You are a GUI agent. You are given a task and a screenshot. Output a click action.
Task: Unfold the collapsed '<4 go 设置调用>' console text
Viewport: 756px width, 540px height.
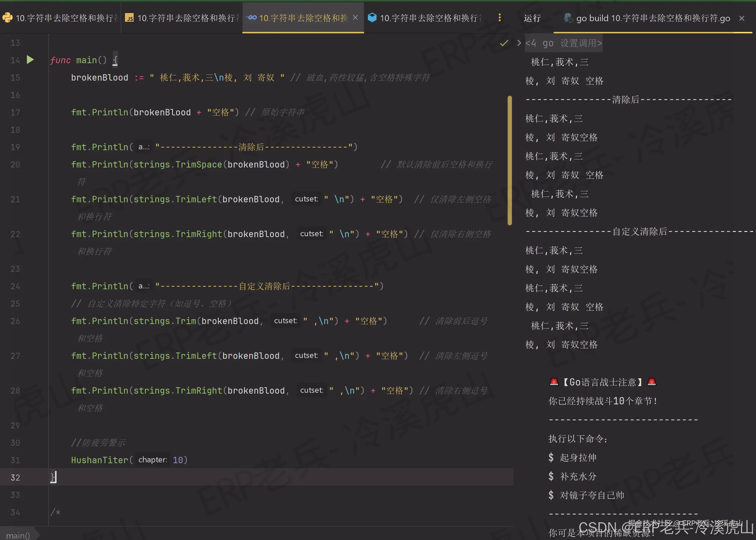point(564,43)
